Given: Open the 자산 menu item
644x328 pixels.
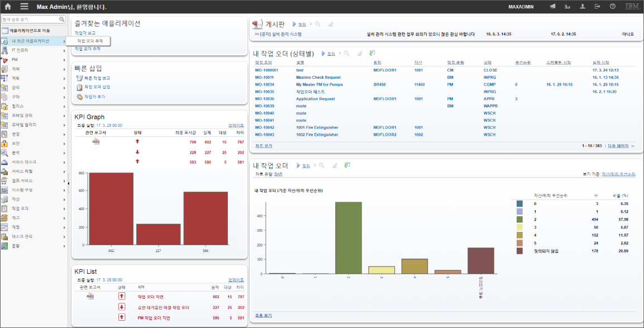Looking at the screenshot, I should (x=34, y=199).
